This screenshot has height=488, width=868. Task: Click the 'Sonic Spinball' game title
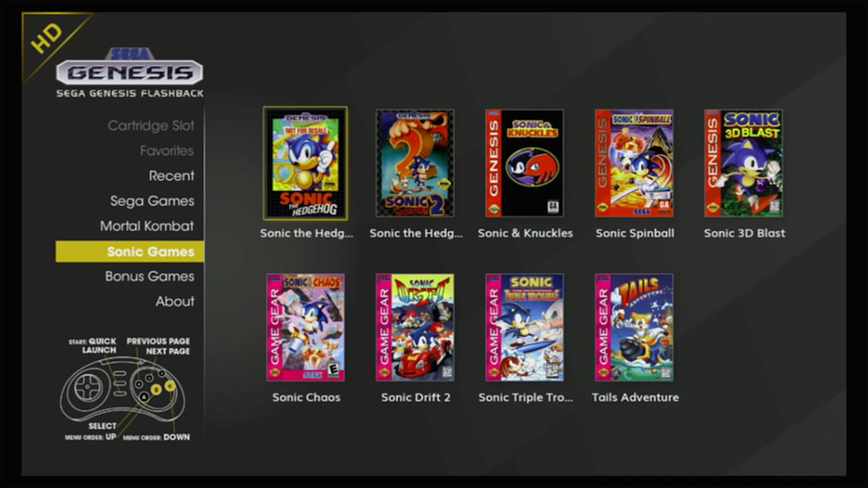tap(635, 233)
